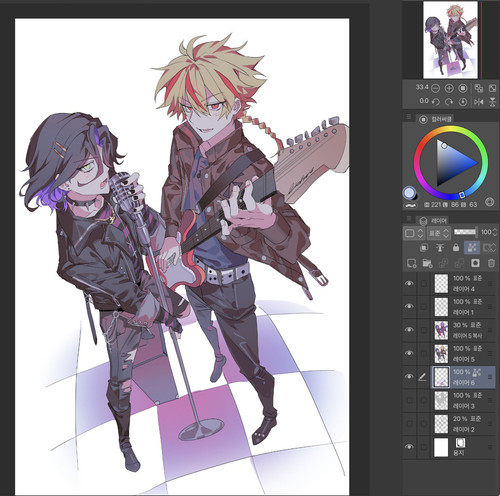Select the transparent color swatch under main color

pyautogui.click(x=411, y=205)
